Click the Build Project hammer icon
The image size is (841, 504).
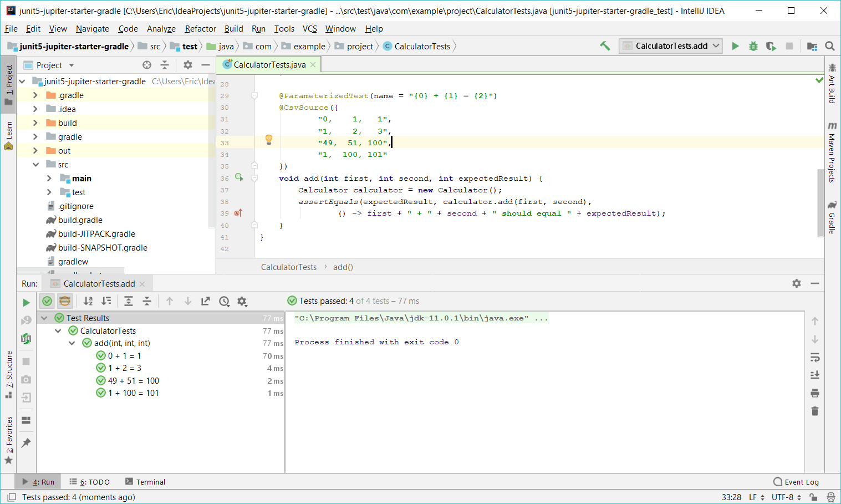tap(605, 46)
